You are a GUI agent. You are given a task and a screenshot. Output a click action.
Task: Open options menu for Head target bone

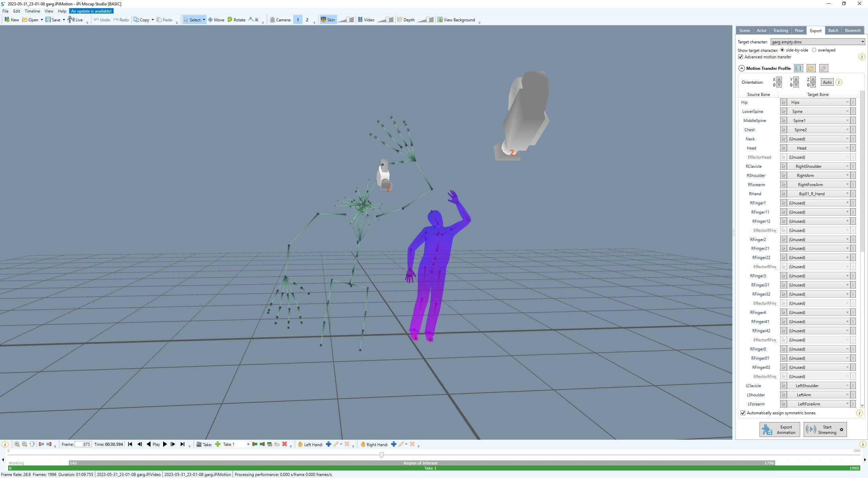pyautogui.click(x=853, y=148)
